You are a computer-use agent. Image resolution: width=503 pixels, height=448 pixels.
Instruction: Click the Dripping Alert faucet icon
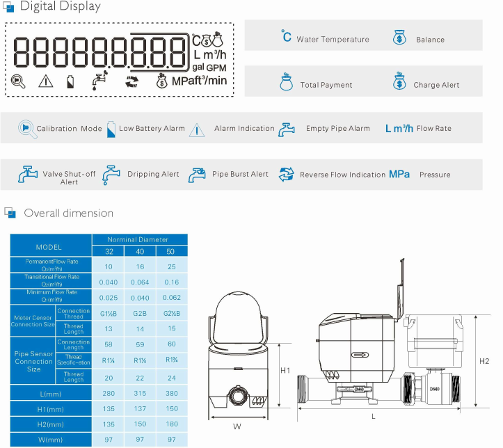tap(111, 174)
